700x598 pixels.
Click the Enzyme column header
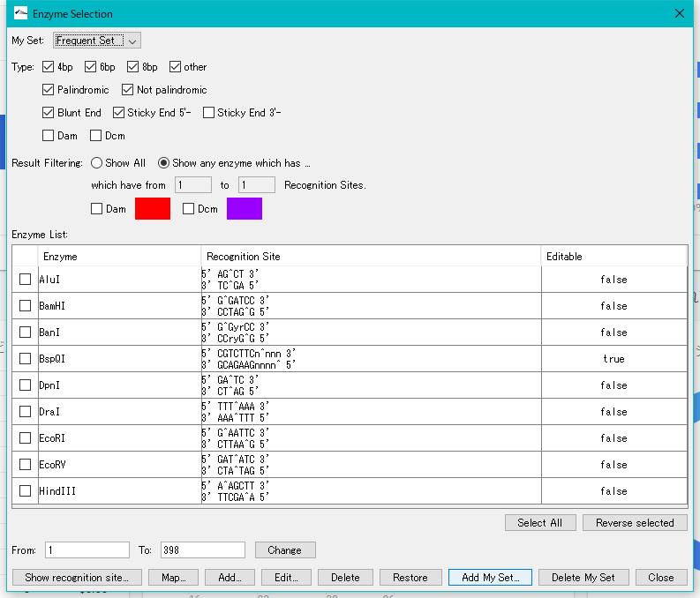[120, 257]
